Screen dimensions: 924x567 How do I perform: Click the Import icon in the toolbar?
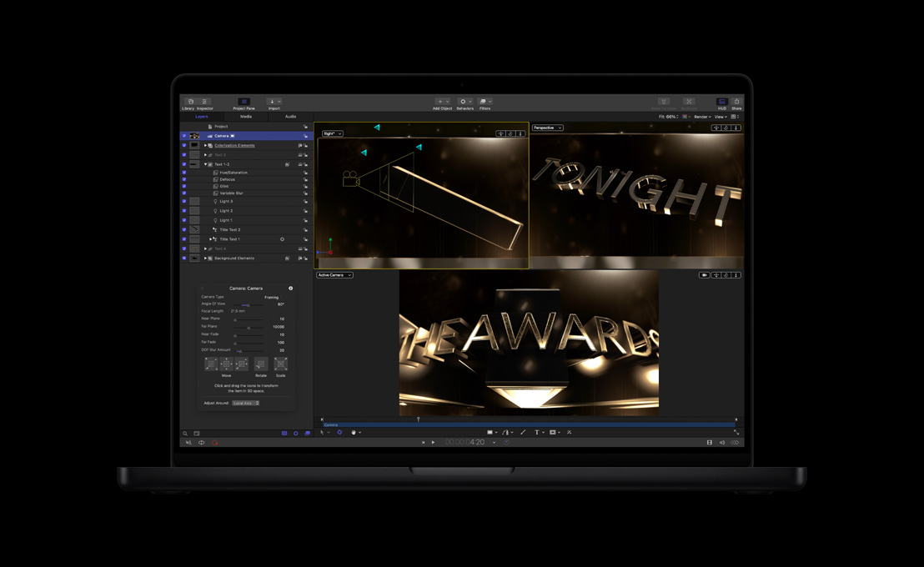coord(273,100)
